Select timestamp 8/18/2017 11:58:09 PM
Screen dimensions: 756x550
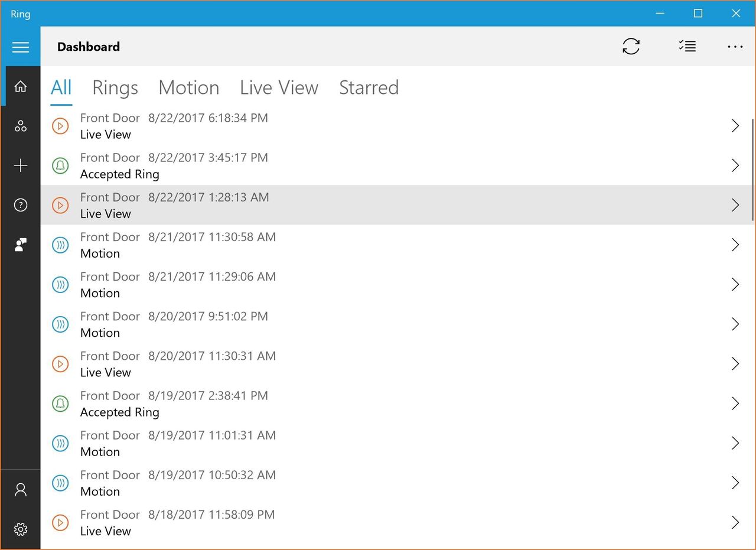point(211,515)
